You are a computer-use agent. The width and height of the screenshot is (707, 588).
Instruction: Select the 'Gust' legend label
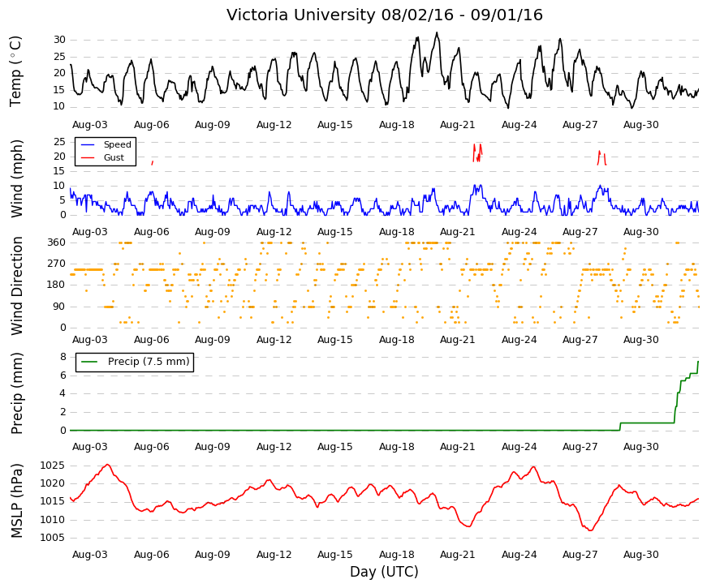pyautogui.click(x=114, y=157)
